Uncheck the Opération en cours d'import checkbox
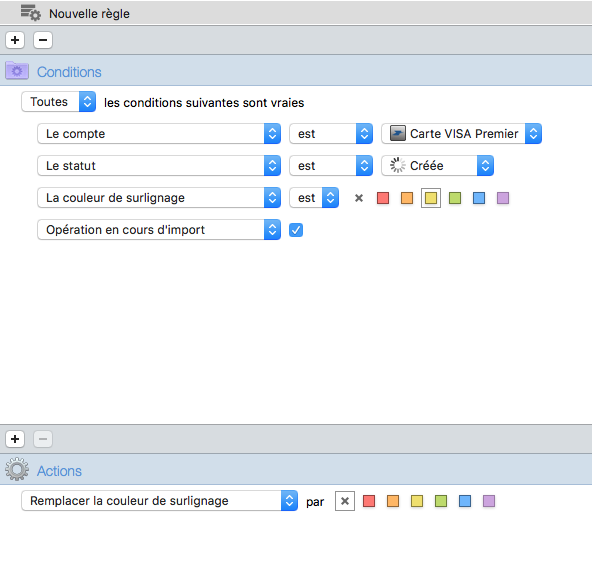Viewport: 592px width, 581px height. tap(296, 230)
